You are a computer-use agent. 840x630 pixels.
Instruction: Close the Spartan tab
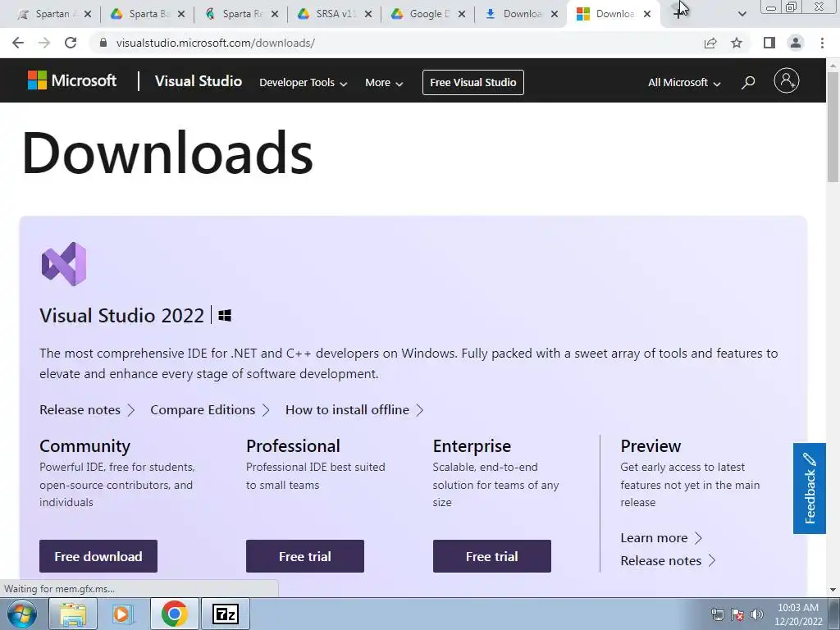(x=88, y=14)
